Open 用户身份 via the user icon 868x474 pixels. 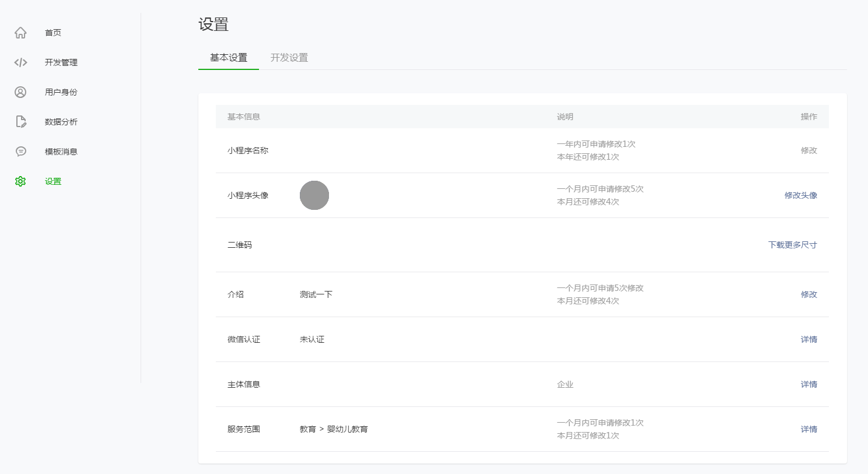pos(20,92)
